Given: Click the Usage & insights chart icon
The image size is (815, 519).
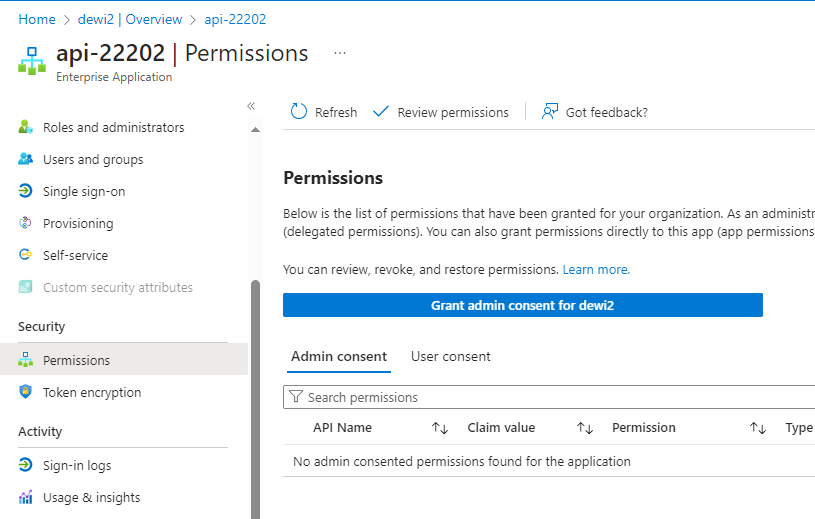Looking at the screenshot, I should point(25,497).
